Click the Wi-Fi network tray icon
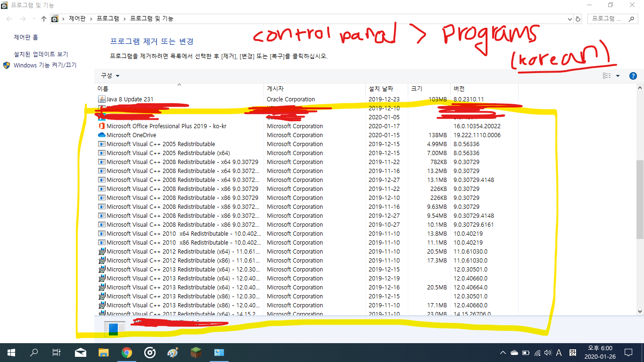The height and width of the screenshot is (362, 644). point(537,353)
